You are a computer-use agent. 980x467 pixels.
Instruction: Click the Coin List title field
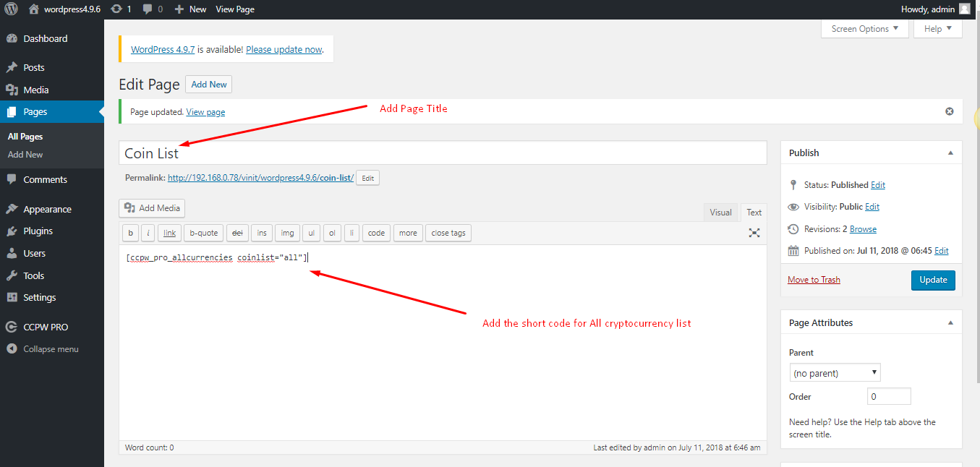click(x=443, y=153)
